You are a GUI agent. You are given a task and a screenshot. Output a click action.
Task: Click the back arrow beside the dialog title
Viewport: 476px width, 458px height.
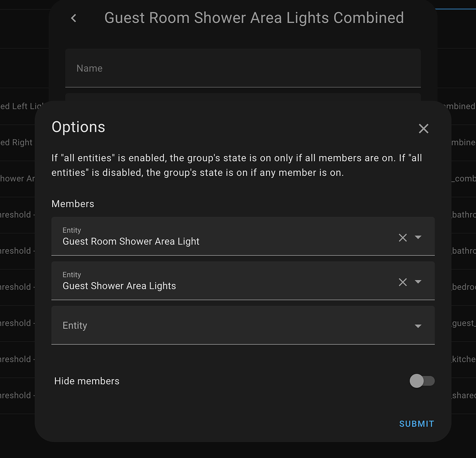pos(73,18)
